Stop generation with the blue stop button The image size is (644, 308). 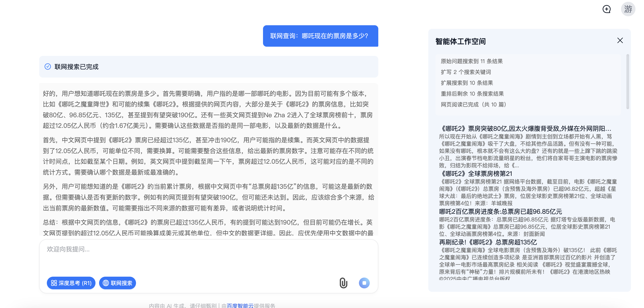(364, 283)
